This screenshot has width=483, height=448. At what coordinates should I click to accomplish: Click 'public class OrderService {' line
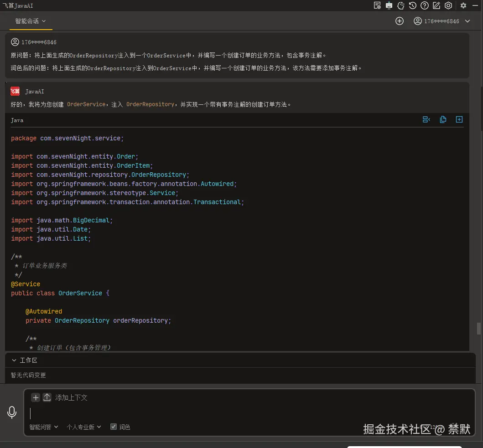[60, 293]
